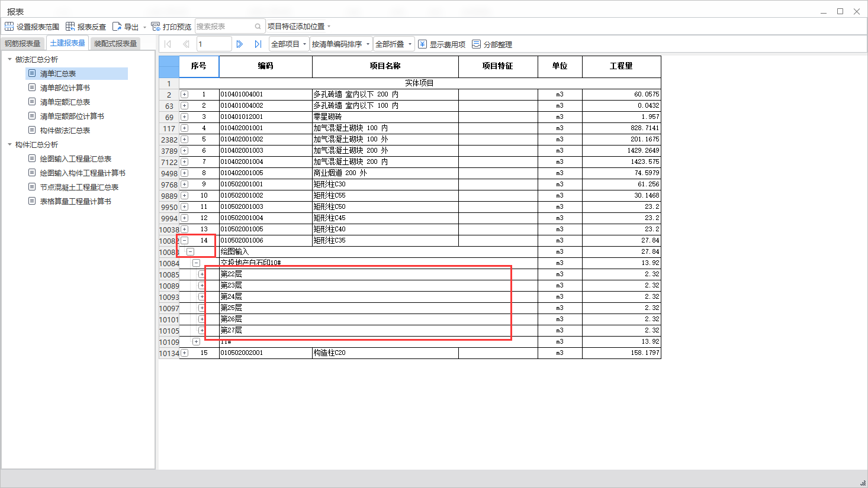Click the 显示费用项 icon
The image size is (868, 488).
pyautogui.click(x=422, y=44)
